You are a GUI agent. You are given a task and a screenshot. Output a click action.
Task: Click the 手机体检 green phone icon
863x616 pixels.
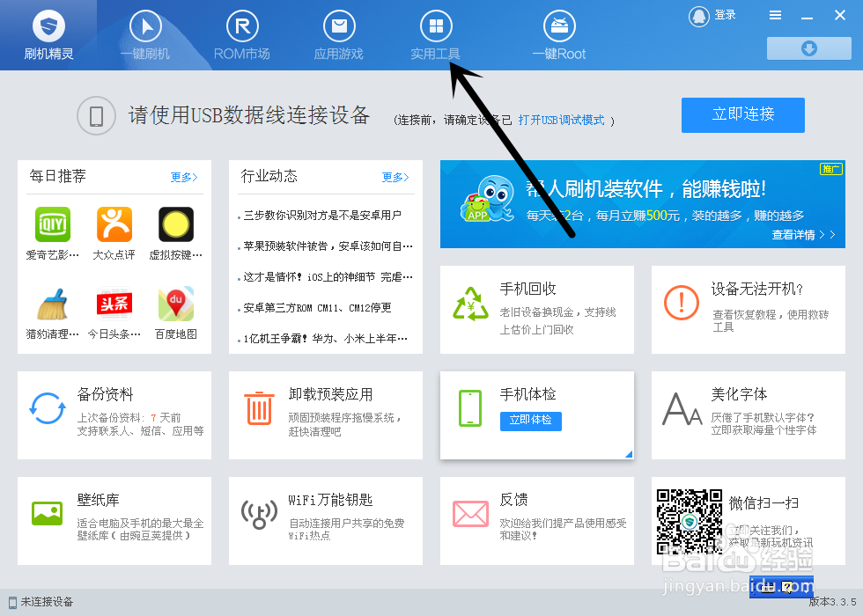point(470,408)
